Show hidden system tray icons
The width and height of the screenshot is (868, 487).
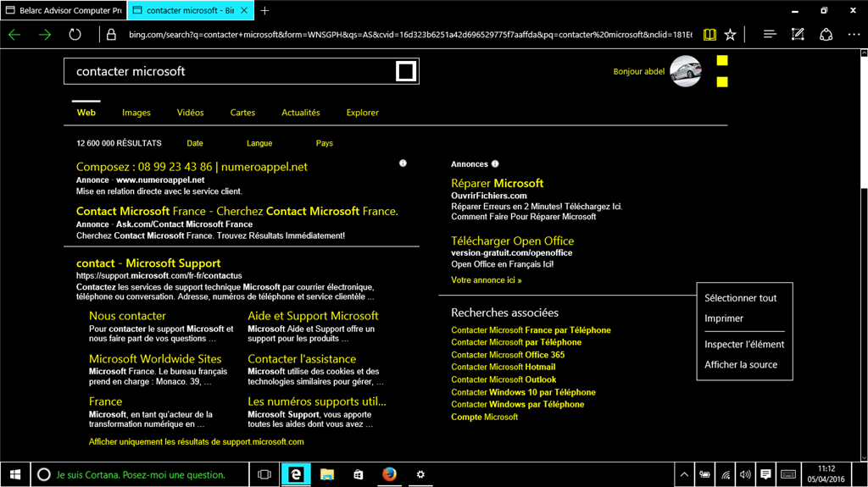coord(684,474)
